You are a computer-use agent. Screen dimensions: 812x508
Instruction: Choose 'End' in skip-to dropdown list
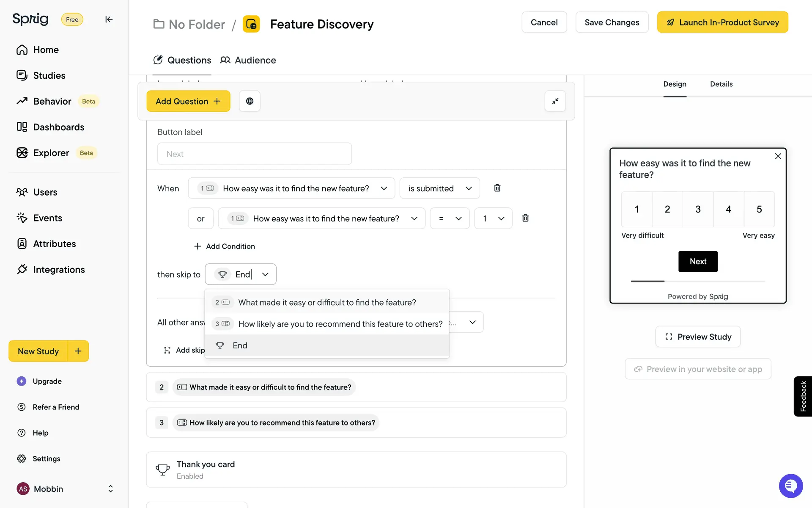coord(240,345)
